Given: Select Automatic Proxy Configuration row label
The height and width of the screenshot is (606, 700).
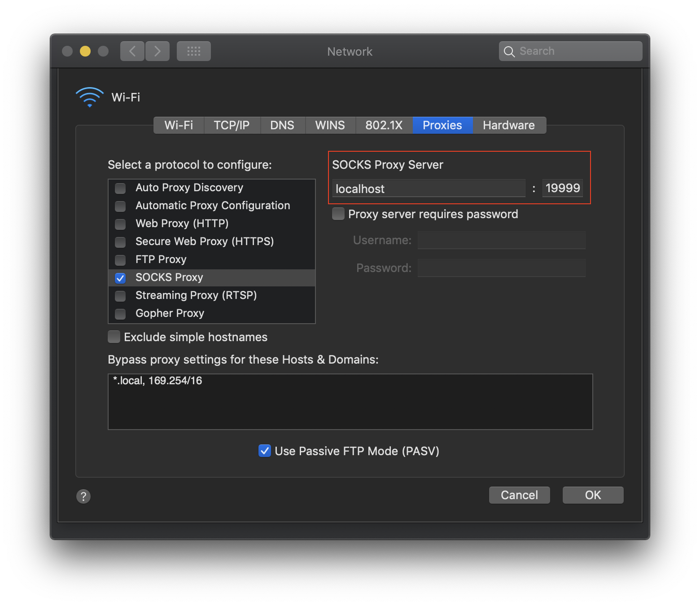Looking at the screenshot, I should tap(213, 206).
